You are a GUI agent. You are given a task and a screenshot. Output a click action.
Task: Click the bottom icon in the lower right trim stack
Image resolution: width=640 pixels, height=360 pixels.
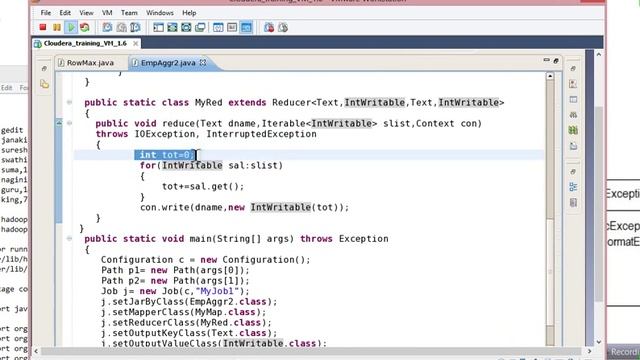tap(573, 202)
